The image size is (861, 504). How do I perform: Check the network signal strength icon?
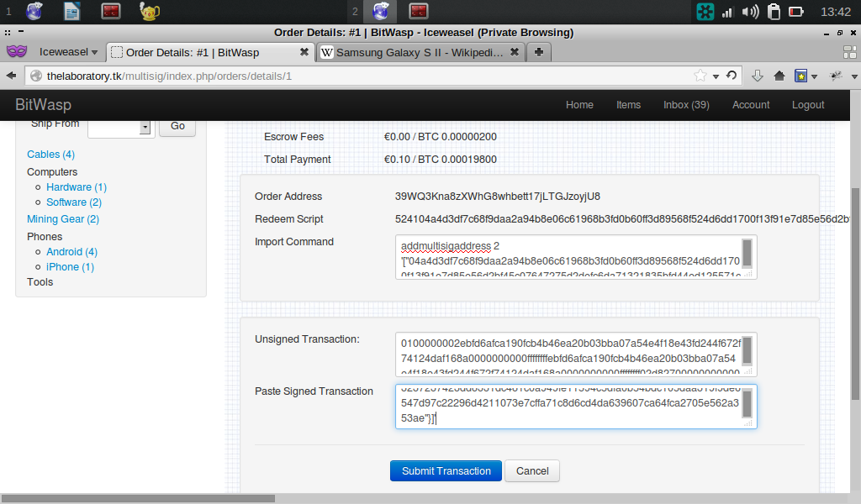click(x=727, y=12)
